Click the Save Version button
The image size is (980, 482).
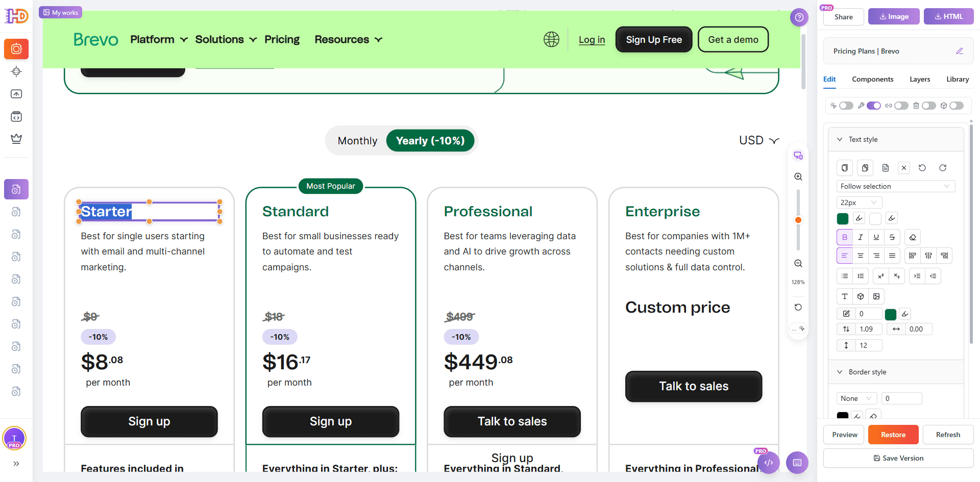pos(898,458)
